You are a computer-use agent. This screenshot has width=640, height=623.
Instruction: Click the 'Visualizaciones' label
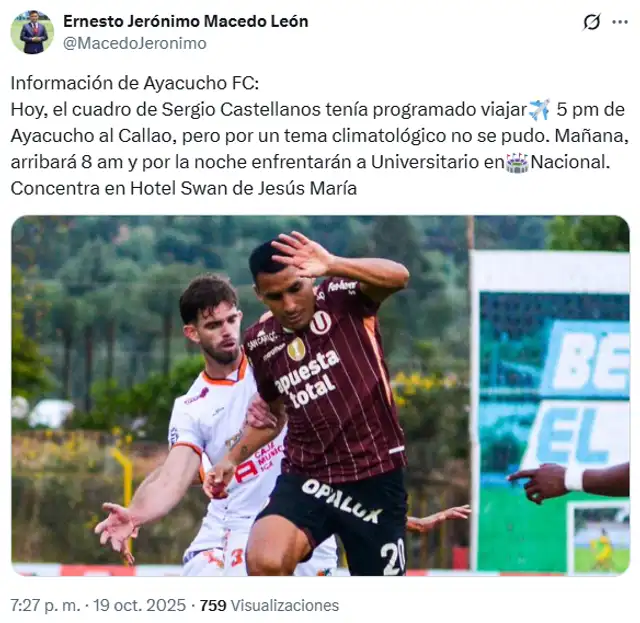[285, 605]
